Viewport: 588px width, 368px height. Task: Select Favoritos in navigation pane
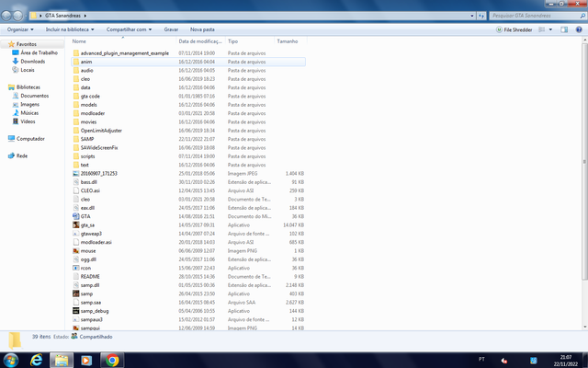pos(22,44)
